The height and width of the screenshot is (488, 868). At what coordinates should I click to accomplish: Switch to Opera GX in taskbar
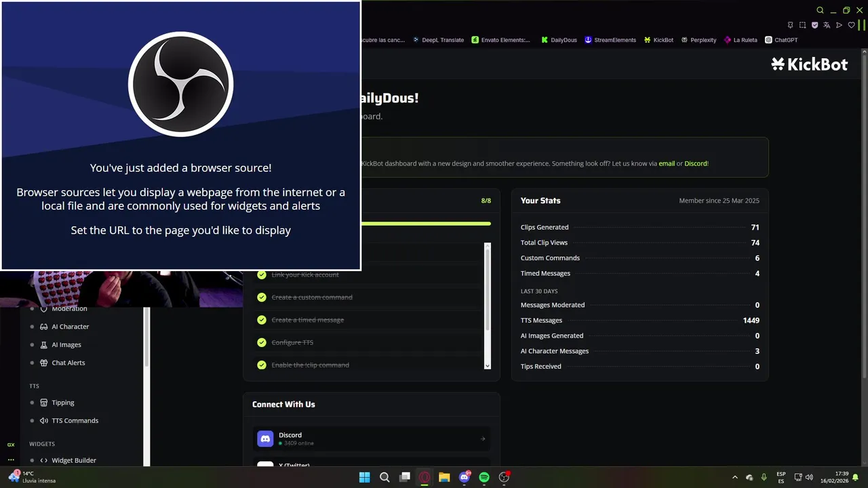pyautogui.click(x=425, y=477)
